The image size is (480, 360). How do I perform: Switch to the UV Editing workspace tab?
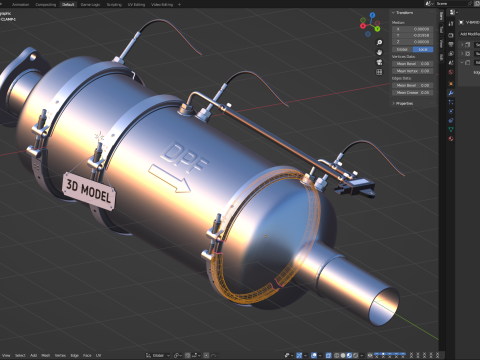(x=136, y=5)
